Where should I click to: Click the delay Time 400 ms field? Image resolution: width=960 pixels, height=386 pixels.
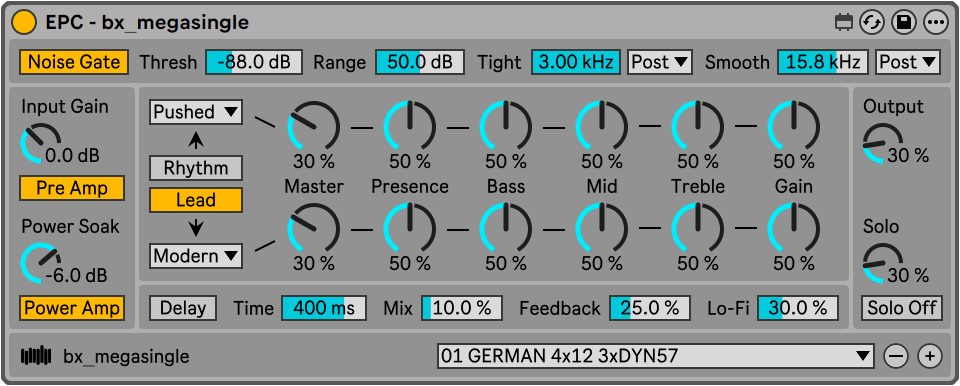pos(324,308)
